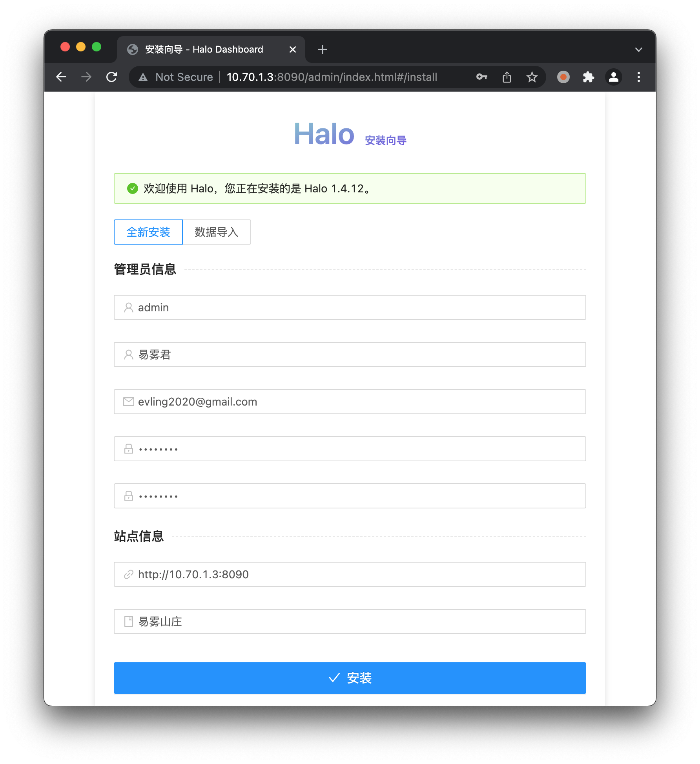Screen dimensions: 700x764
Task: Click the Not Secure warning icon
Action: tap(143, 77)
